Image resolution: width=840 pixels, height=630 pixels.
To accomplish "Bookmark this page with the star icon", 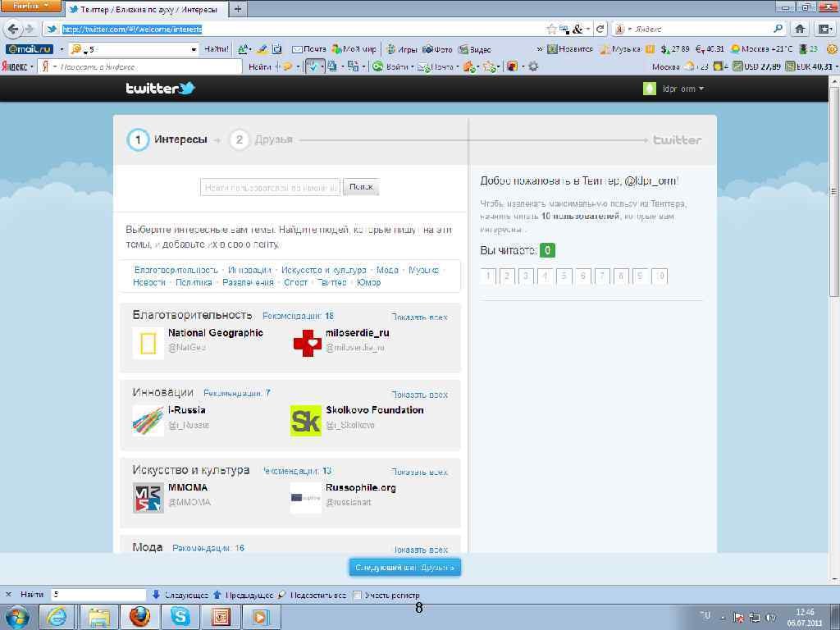I will pos(551,29).
